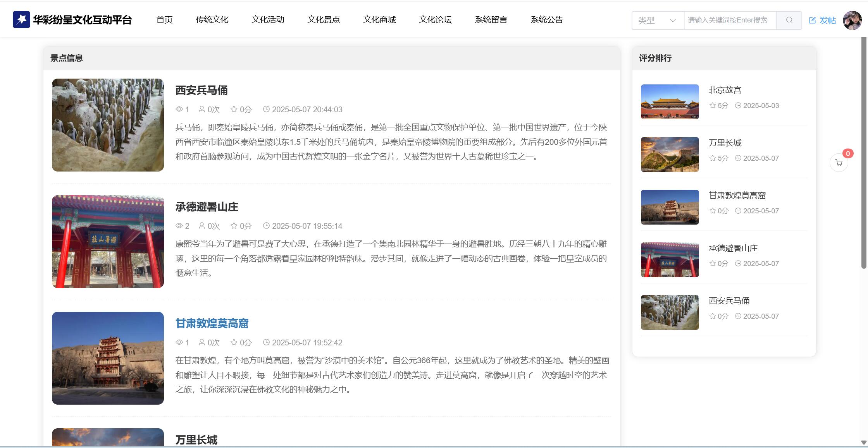
Task: Open the 文化景点 menu item
Action: pos(324,20)
